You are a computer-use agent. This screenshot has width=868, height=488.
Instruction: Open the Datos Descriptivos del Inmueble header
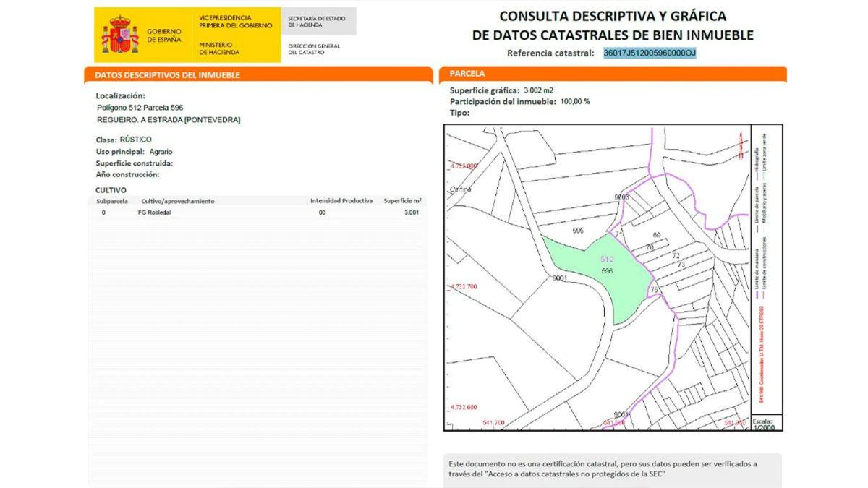[x=167, y=74]
